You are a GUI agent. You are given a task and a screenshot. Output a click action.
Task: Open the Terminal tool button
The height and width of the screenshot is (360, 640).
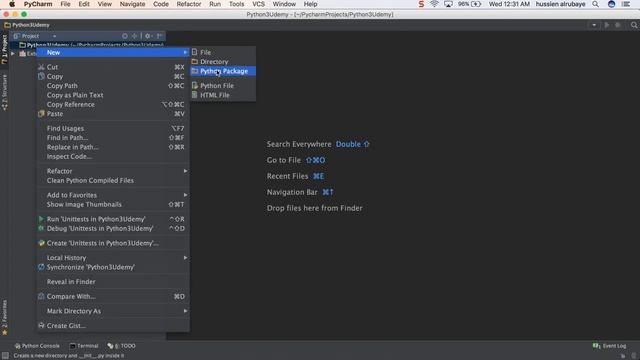click(x=84, y=346)
